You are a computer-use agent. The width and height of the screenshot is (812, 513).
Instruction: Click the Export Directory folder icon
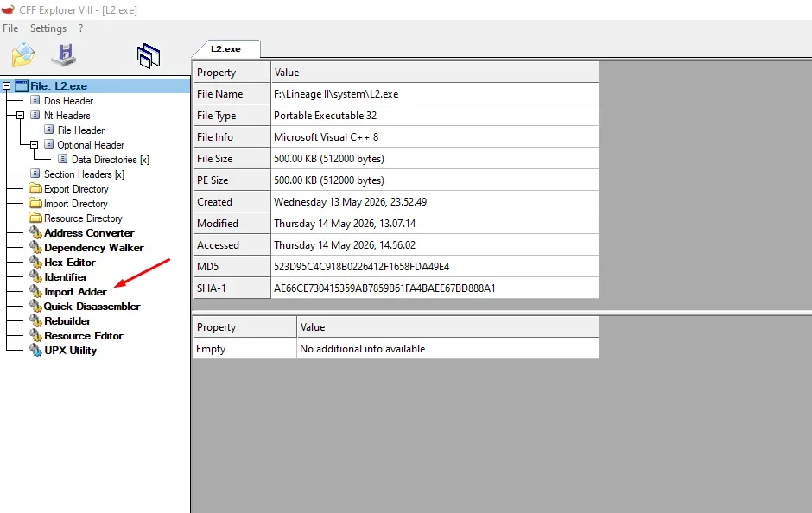tap(35, 188)
